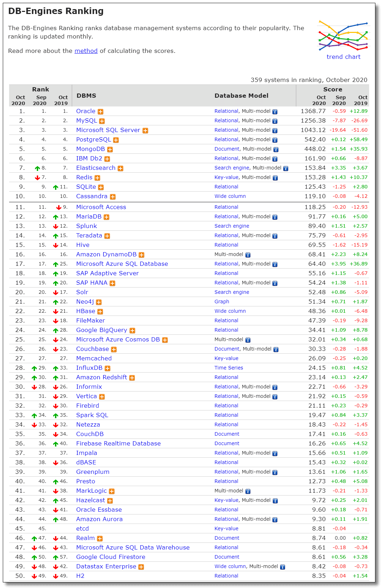This screenshot has height=588, width=381.
Task: Select the 'Search engine' model link for Splunk
Action: (x=232, y=226)
